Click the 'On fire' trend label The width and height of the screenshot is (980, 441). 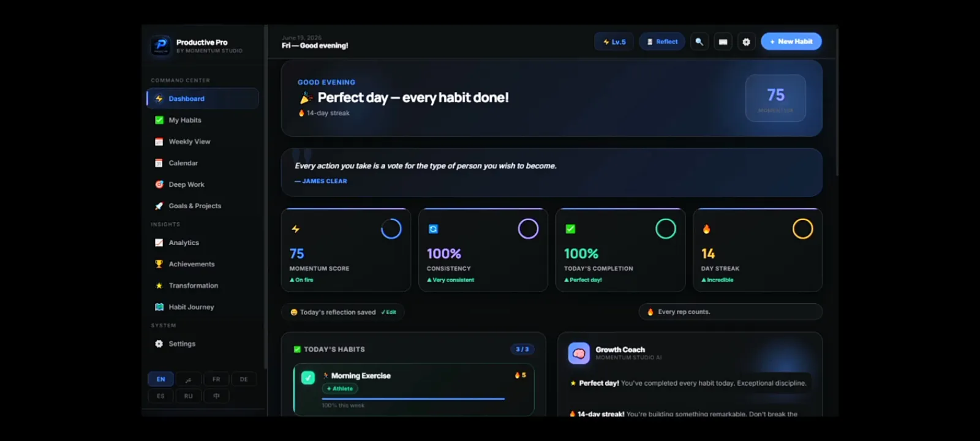coord(301,280)
